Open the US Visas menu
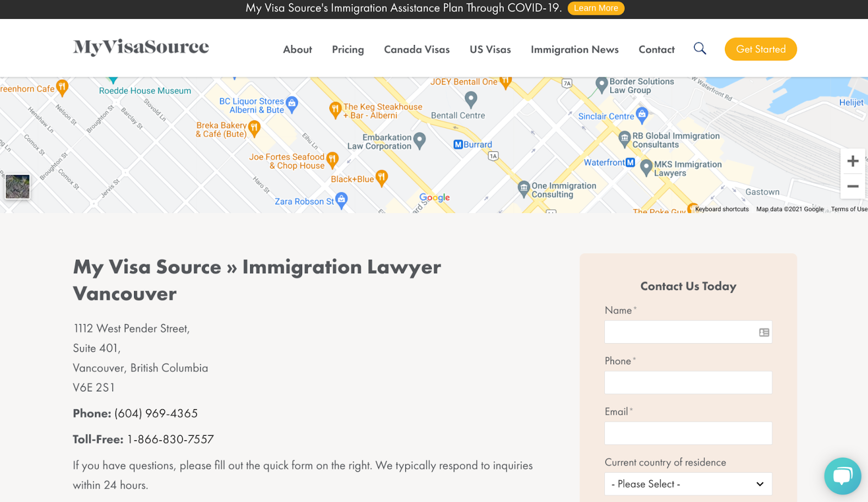This screenshot has height=502, width=868. [490, 49]
